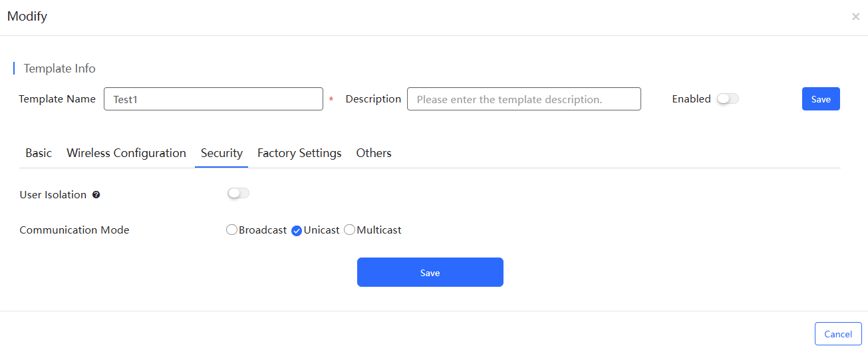The width and height of the screenshot is (868, 354).
Task: Close the Modify dialog with X
Action: (855, 17)
